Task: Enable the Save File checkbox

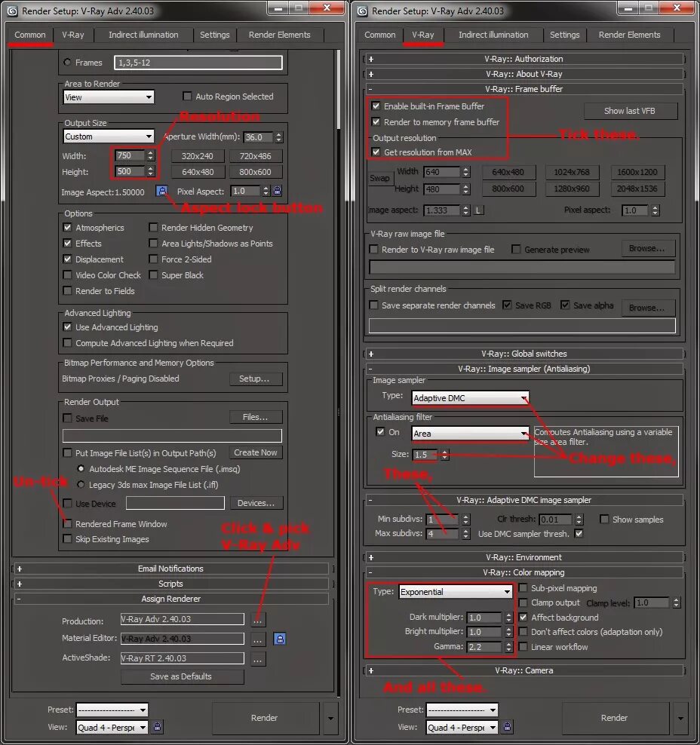Action: tap(67, 418)
